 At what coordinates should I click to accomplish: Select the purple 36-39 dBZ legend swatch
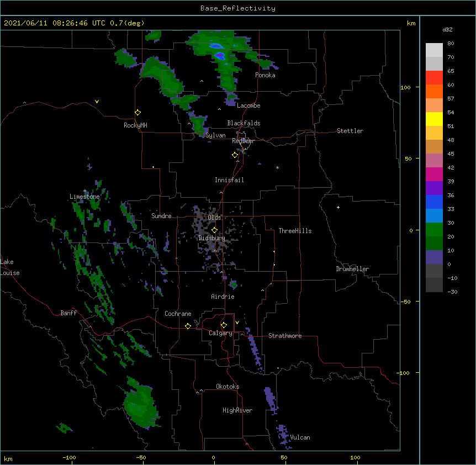434,188
